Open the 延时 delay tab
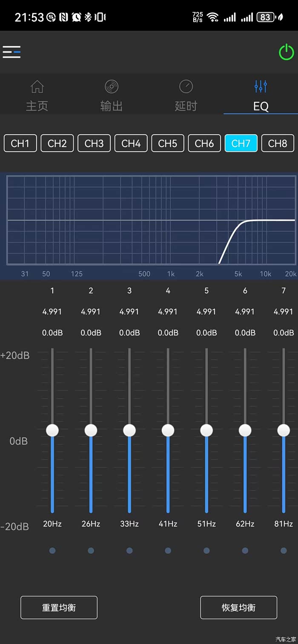 click(x=186, y=96)
